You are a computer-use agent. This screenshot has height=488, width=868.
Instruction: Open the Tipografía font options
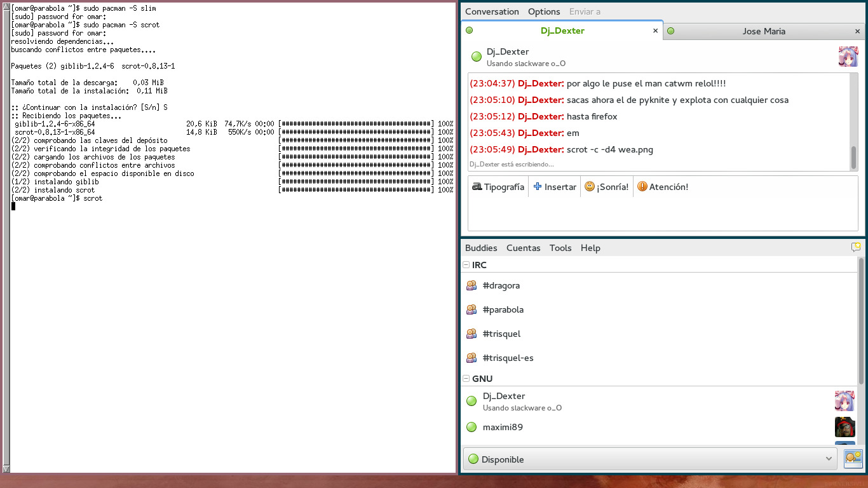pos(499,187)
